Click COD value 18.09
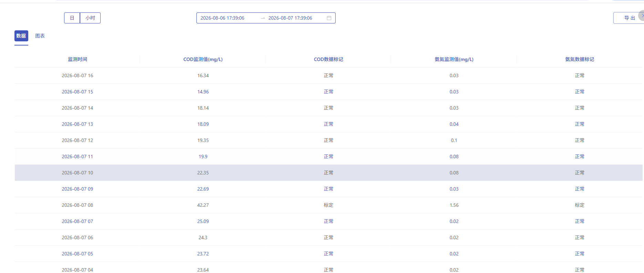Viewport: 644px width, 273px height. click(203, 124)
